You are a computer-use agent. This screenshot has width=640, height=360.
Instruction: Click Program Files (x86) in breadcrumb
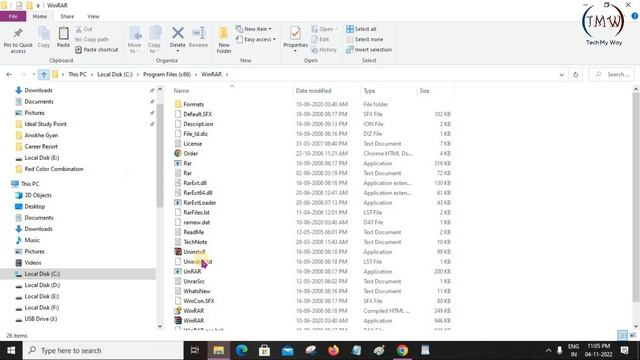[x=167, y=74]
